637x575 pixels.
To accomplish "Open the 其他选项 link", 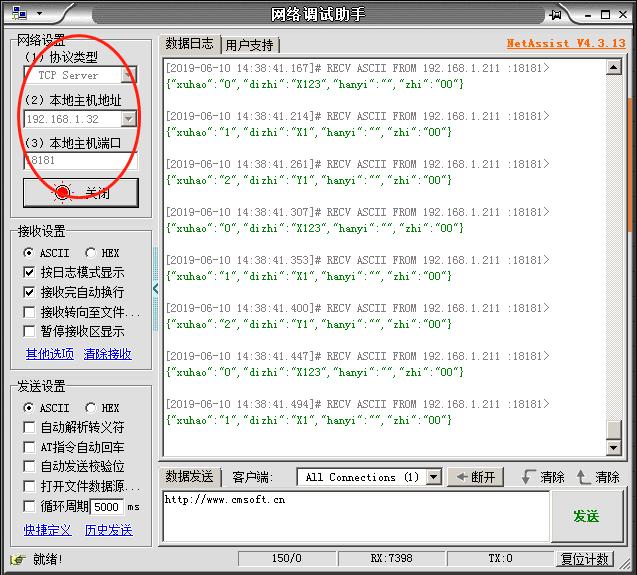I will (50, 354).
